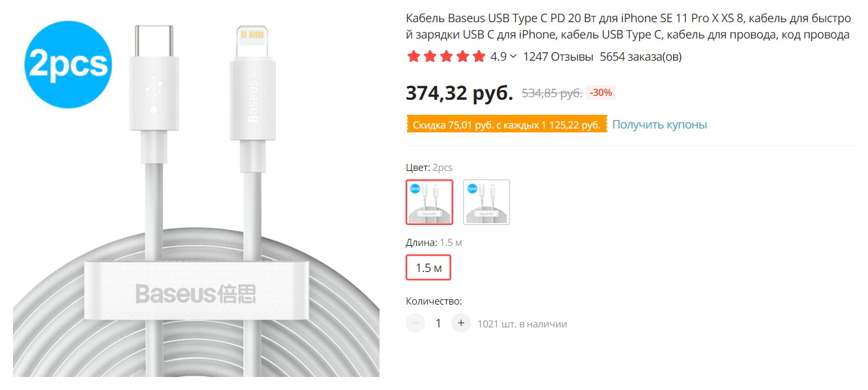
Task: Expand the 4.9 rating breakdown chevron
Action: (x=513, y=57)
